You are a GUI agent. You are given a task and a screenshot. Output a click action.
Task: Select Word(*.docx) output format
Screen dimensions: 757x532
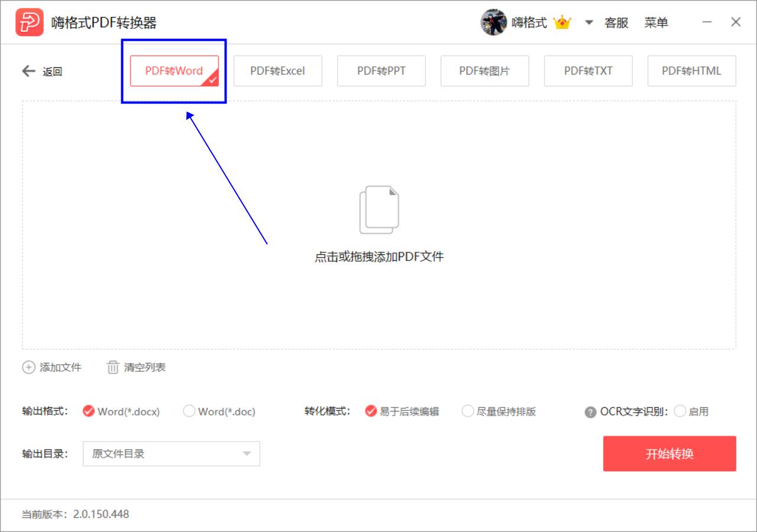pos(121,411)
